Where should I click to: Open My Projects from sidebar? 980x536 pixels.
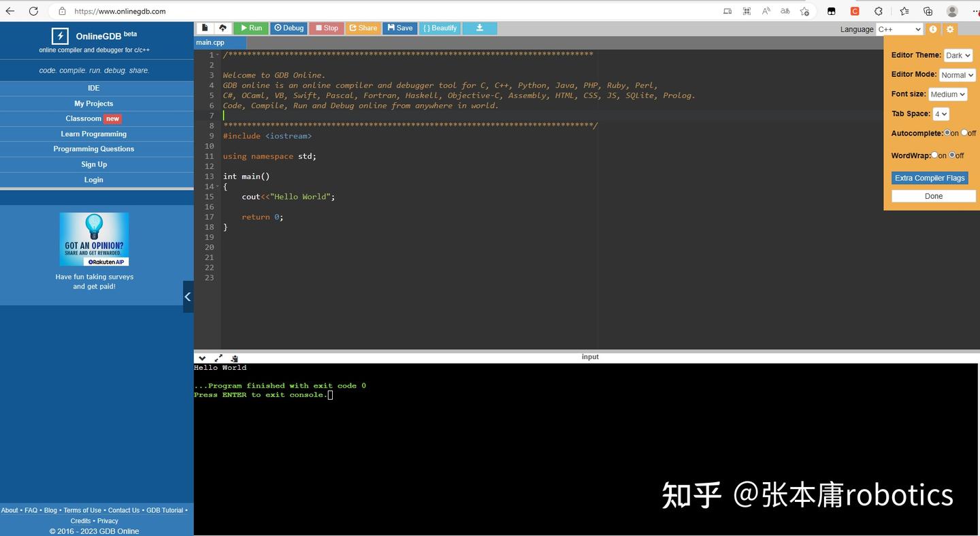point(93,104)
